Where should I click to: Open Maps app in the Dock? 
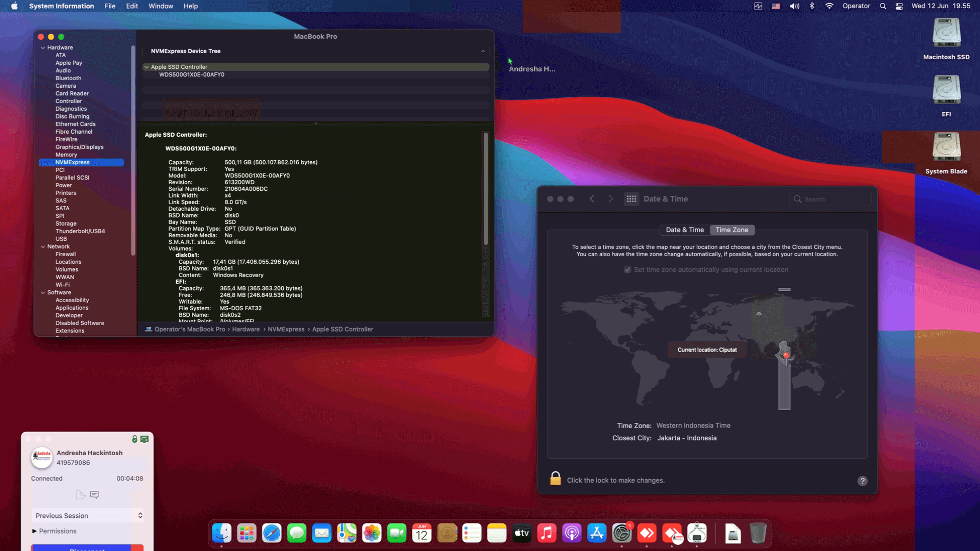pyautogui.click(x=347, y=534)
